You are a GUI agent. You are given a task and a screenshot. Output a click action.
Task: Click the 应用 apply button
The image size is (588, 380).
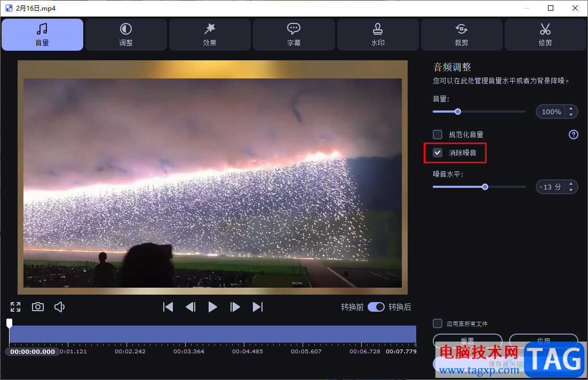[543, 340]
